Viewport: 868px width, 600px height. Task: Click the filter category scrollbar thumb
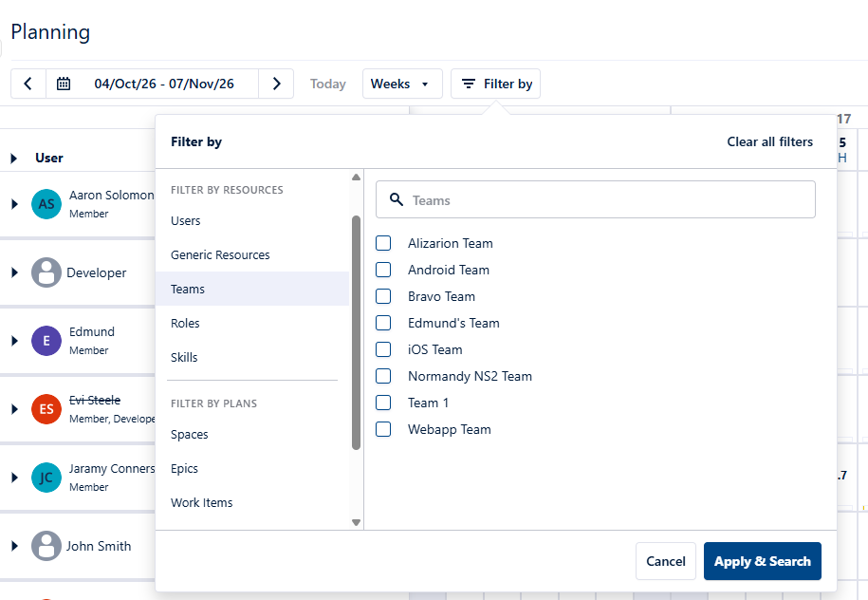click(356, 332)
